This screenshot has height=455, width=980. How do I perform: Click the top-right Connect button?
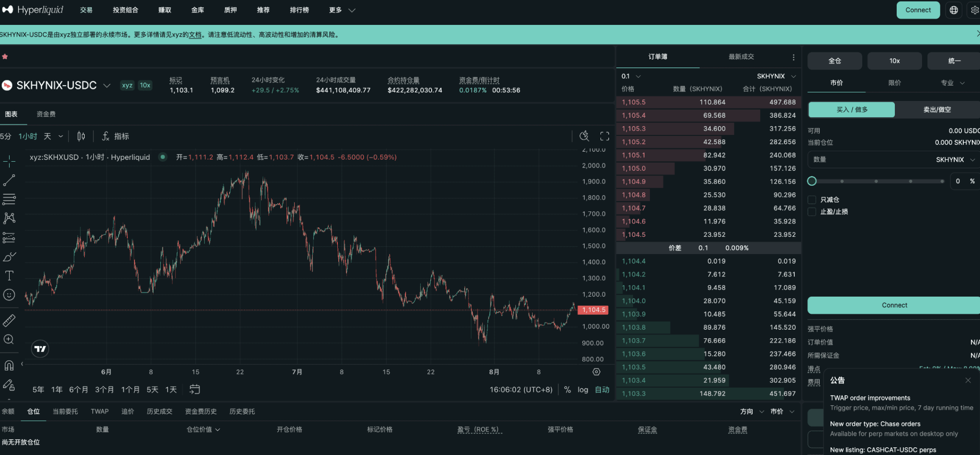pyautogui.click(x=918, y=10)
